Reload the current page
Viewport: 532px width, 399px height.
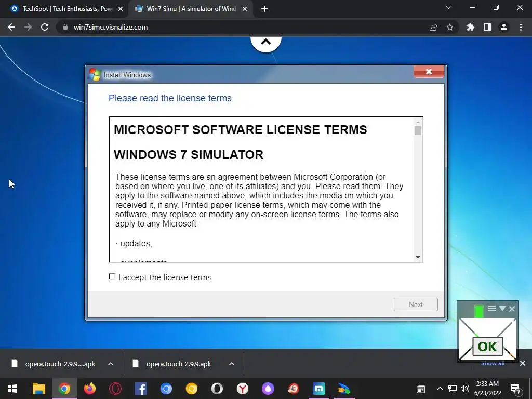pyautogui.click(x=45, y=27)
